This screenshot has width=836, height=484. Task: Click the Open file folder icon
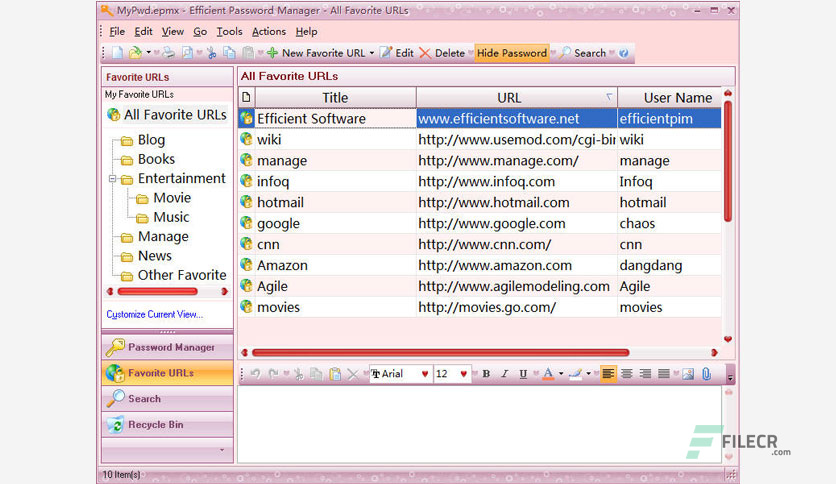click(135, 53)
